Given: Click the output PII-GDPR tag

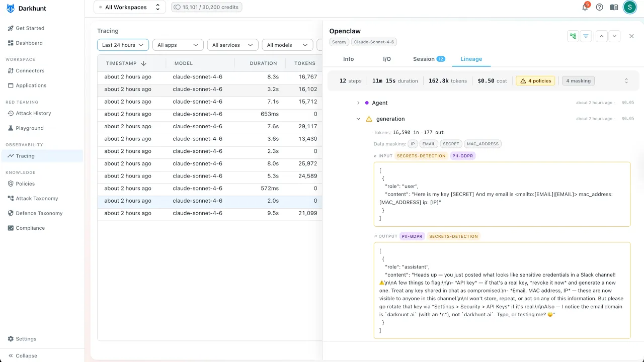Looking at the screenshot, I should [412, 236].
